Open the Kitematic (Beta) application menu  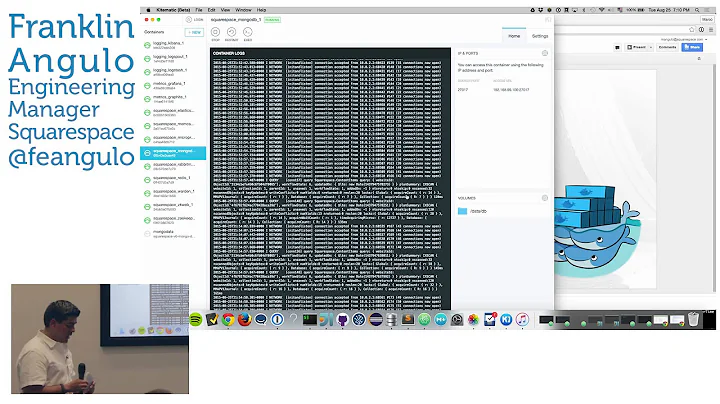173,10
